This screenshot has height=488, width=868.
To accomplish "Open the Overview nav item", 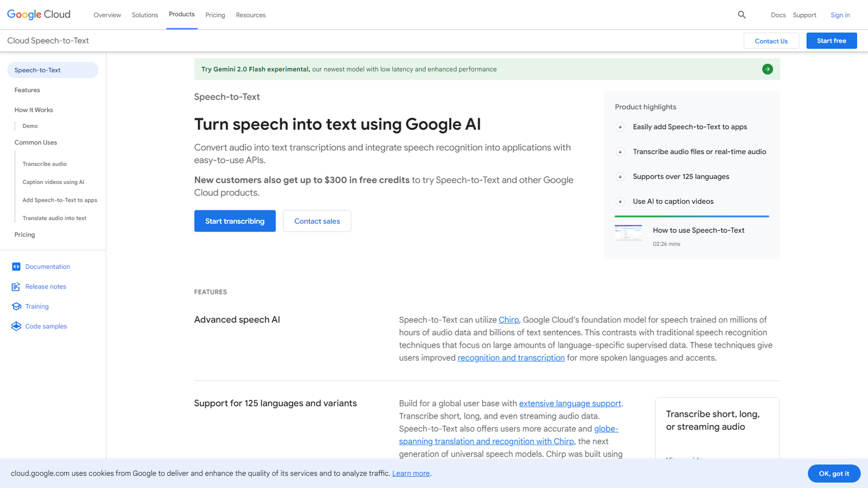I will (x=107, y=15).
